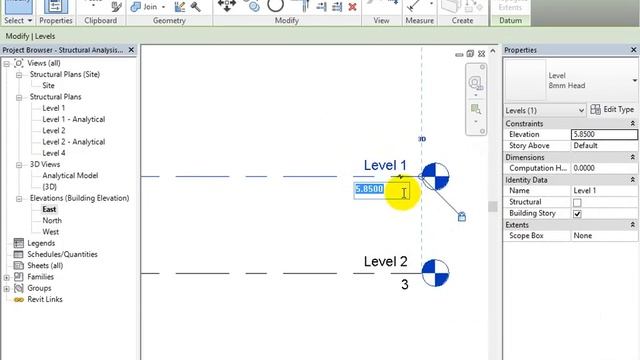Open the 2D steering wheel navigation icon
The height and width of the screenshot is (360, 640).
click(x=476, y=83)
